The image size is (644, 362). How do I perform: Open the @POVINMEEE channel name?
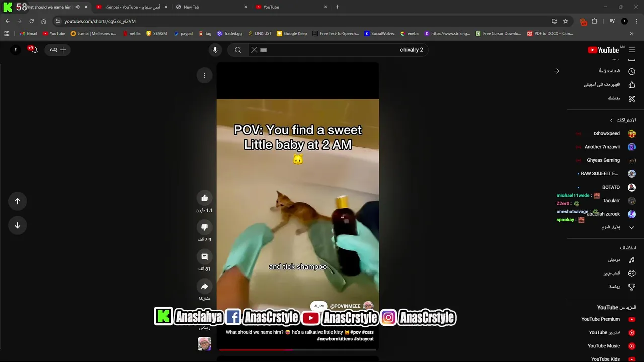tap(345, 306)
